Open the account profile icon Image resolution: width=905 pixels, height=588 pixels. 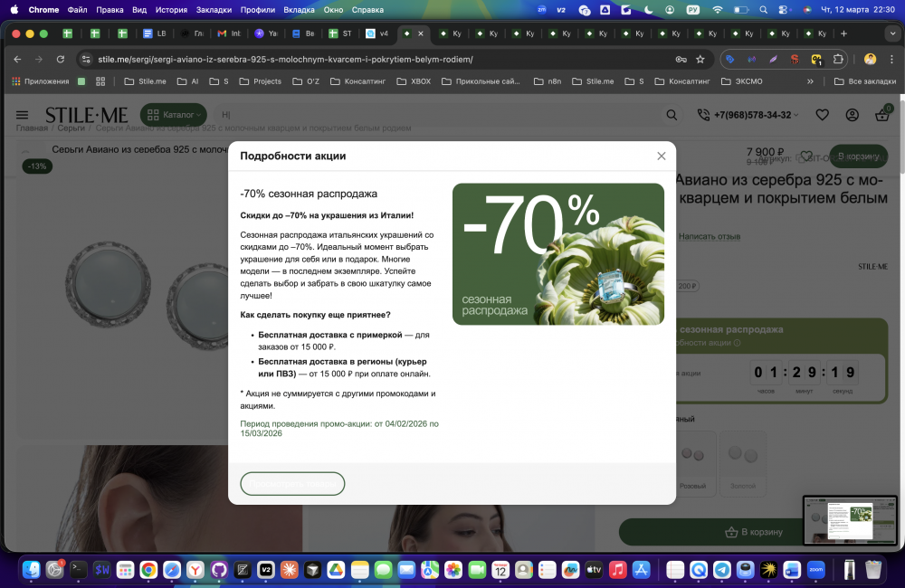(x=852, y=115)
